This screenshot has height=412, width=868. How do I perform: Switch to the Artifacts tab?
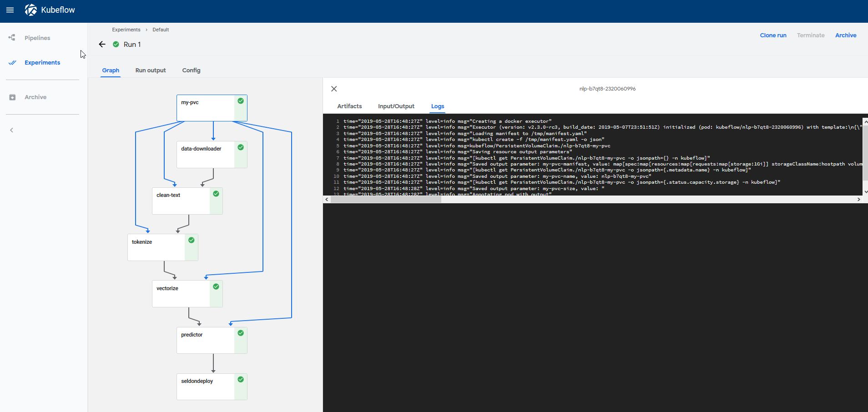[349, 106]
